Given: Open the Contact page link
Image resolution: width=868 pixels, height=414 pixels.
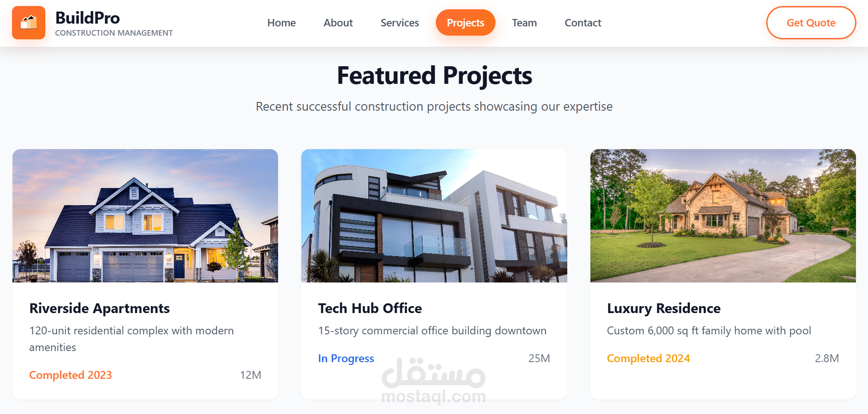Looking at the screenshot, I should (583, 23).
